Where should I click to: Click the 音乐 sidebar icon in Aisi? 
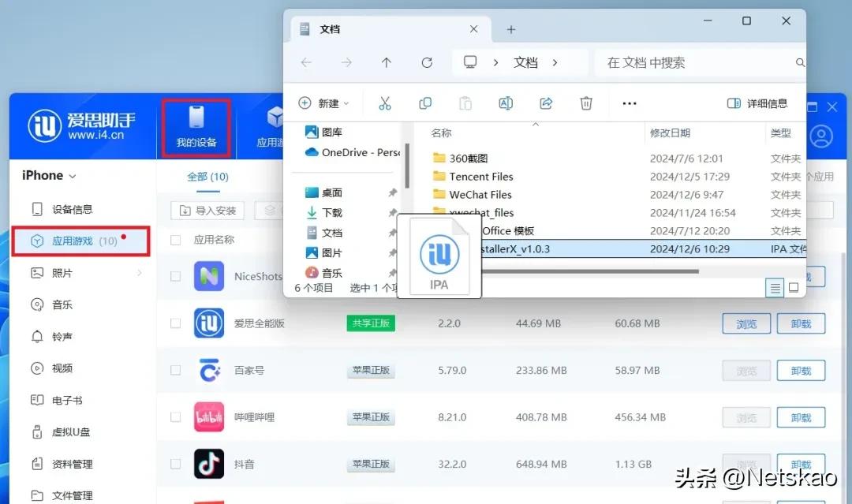[x=37, y=304]
